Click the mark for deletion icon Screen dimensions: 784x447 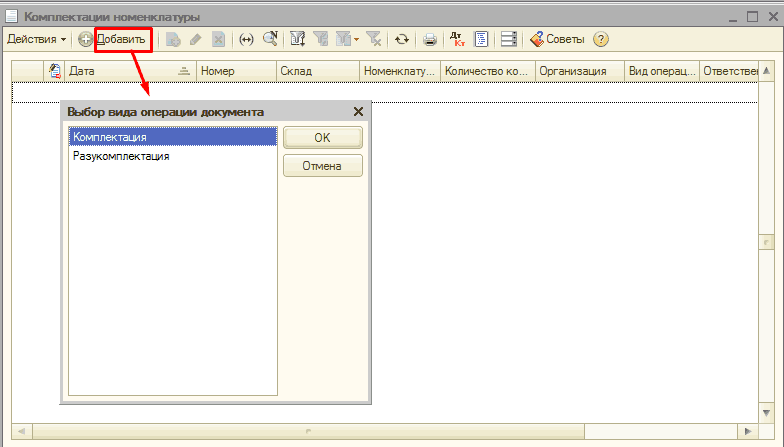coord(218,39)
